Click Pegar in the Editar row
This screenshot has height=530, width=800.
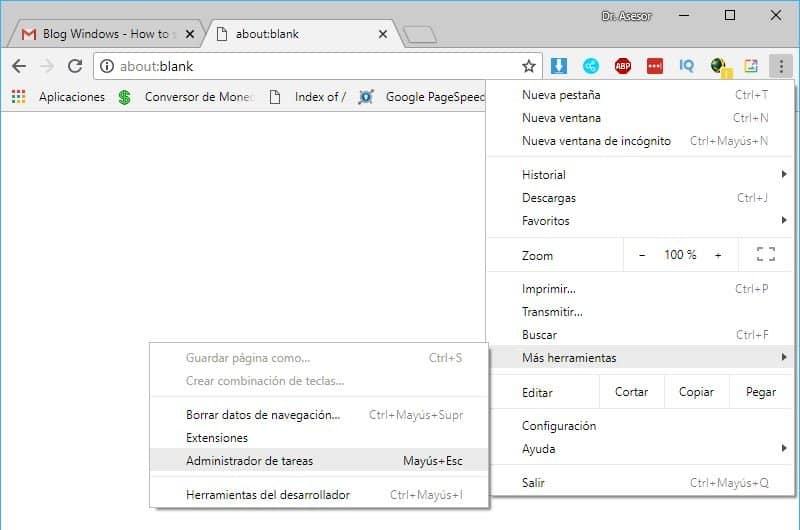(761, 392)
